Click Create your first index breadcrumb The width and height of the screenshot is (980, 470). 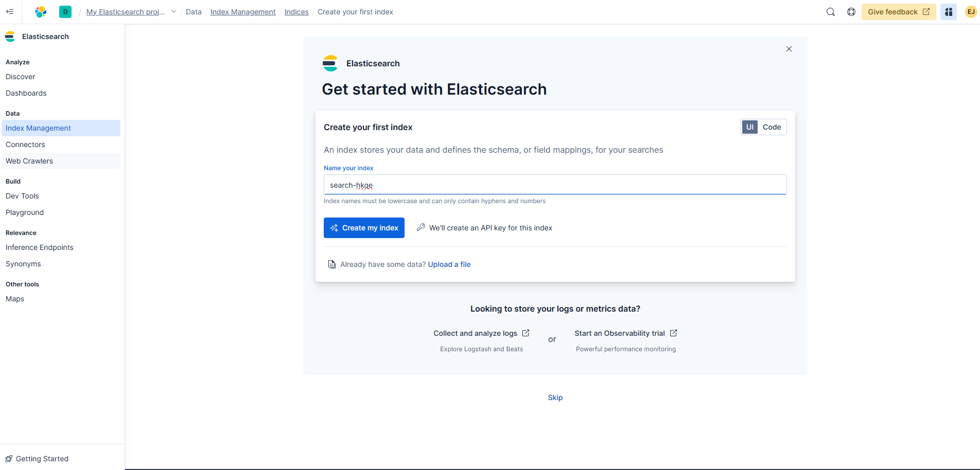tap(355, 12)
